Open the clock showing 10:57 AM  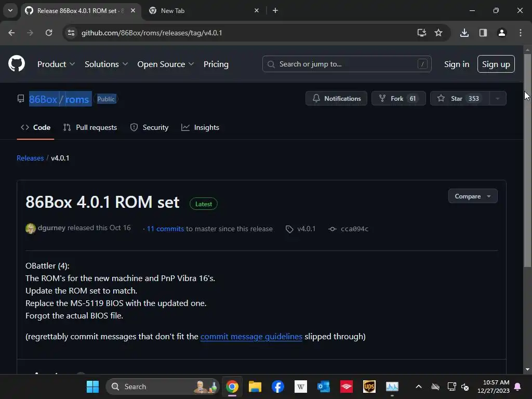[494, 387]
